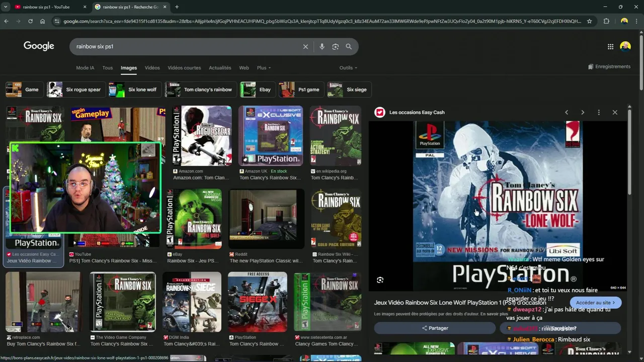
Task: Select the Actualités tab
Action: point(220,68)
